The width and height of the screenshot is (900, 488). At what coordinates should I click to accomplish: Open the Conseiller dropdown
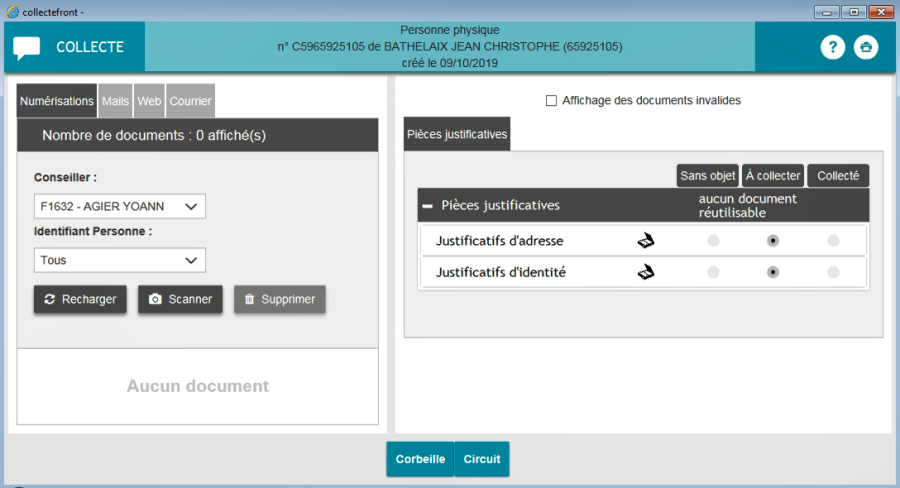click(119, 206)
